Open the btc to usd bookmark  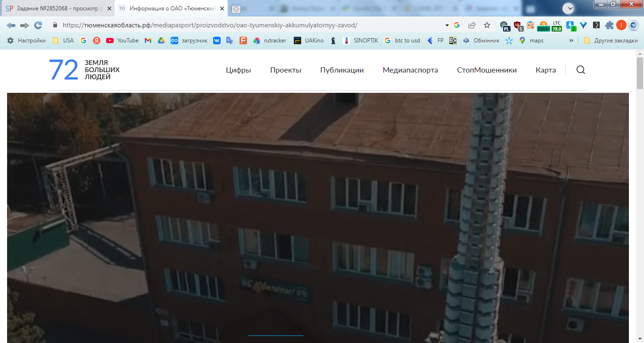402,41
